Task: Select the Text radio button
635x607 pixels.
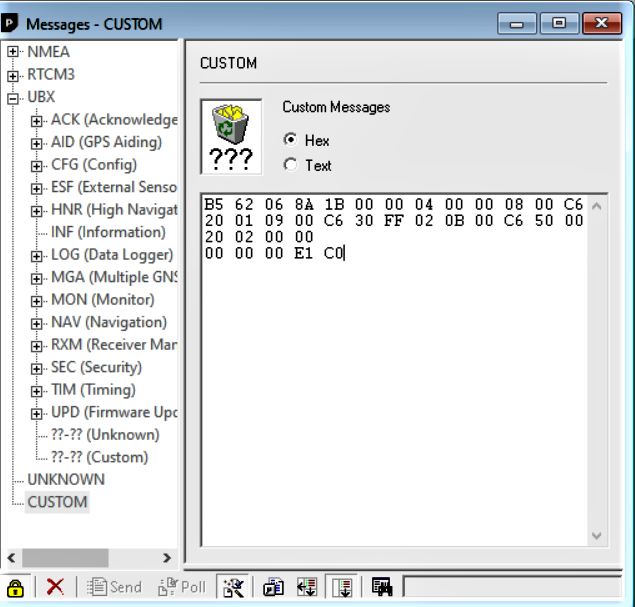Action: [291, 165]
